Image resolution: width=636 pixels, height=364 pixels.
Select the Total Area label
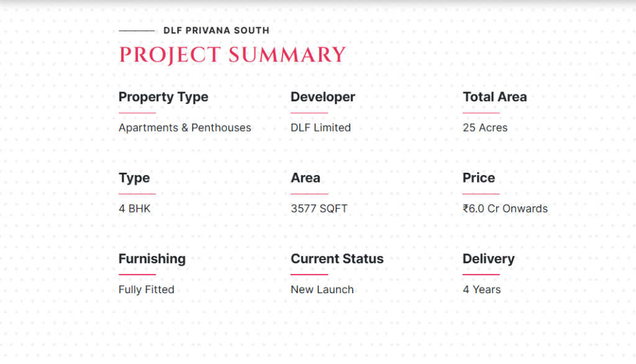pos(494,97)
